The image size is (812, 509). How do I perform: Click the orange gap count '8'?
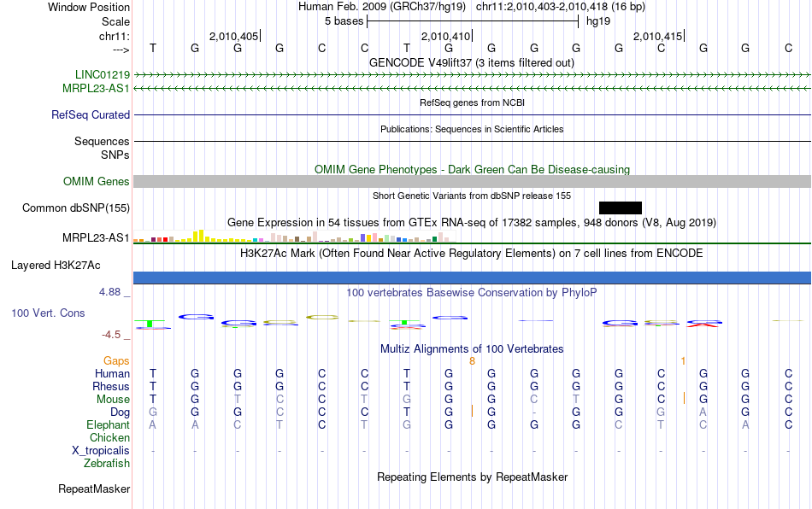pyautogui.click(x=473, y=360)
